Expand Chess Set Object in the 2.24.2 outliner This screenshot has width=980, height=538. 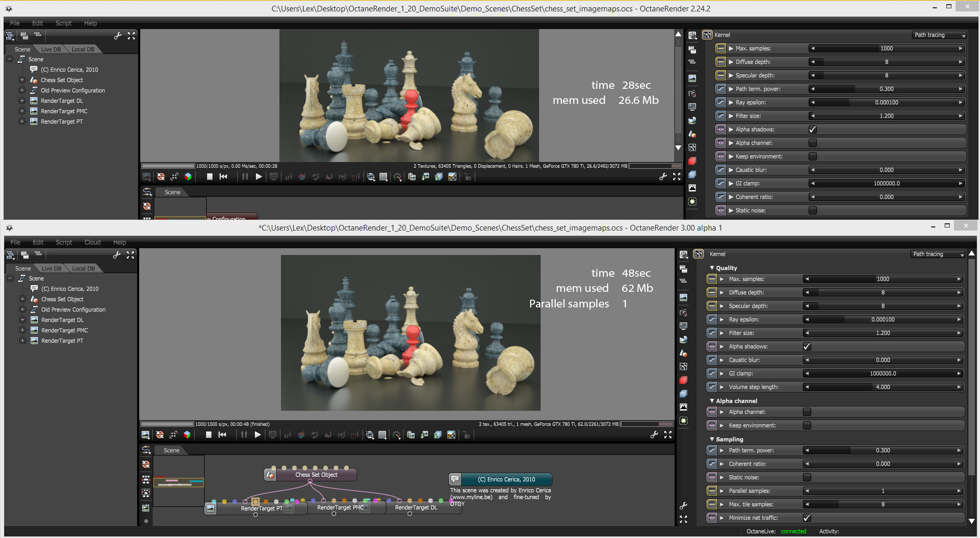[x=22, y=80]
